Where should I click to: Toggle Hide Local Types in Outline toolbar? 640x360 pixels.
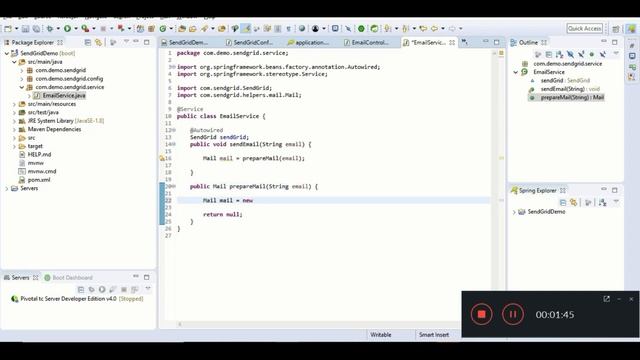point(602,54)
